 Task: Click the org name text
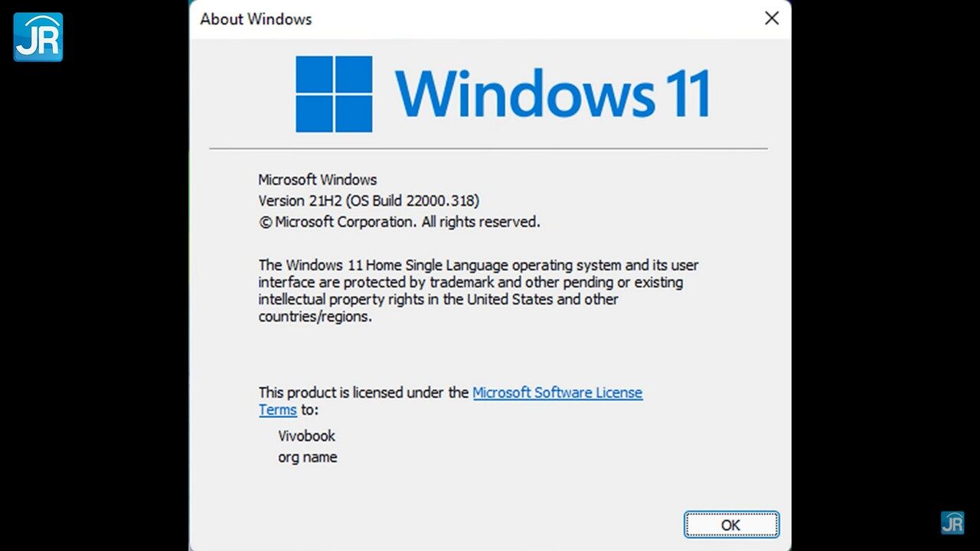pos(308,457)
